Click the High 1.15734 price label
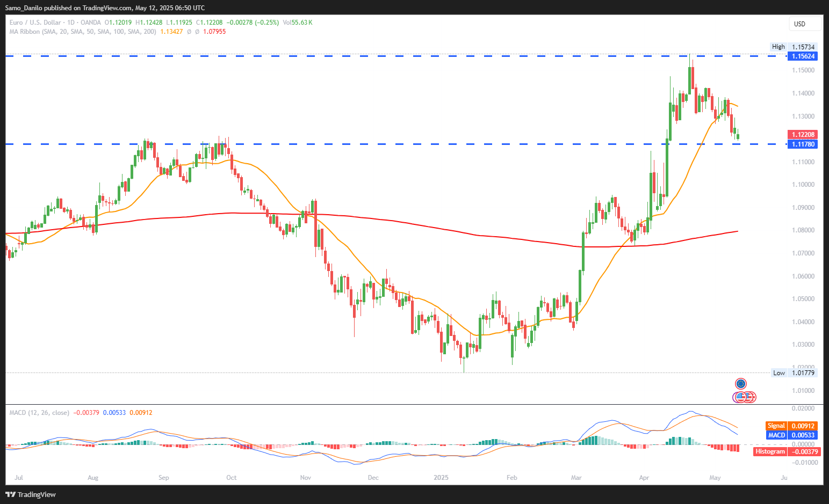829x504 pixels. 794,47
